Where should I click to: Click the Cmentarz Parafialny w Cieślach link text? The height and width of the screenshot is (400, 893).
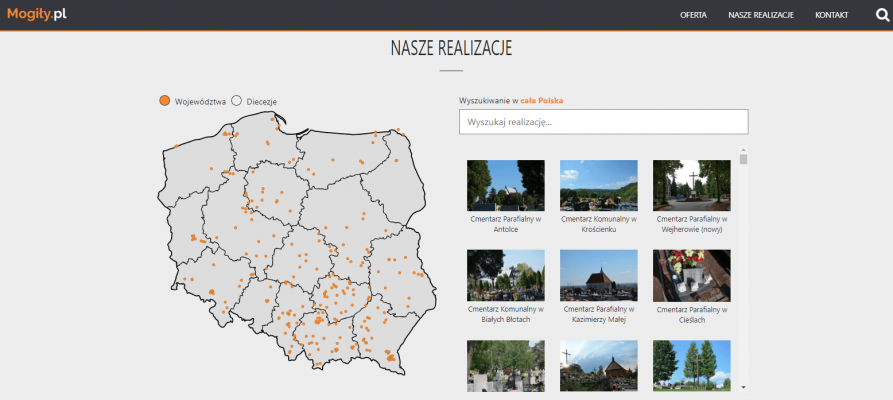click(x=691, y=314)
